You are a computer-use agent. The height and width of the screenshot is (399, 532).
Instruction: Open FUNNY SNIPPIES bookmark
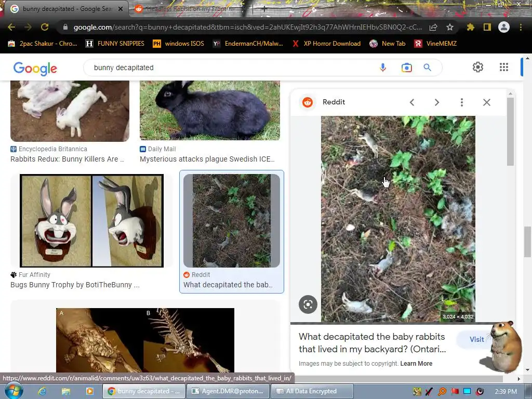[x=115, y=44]
